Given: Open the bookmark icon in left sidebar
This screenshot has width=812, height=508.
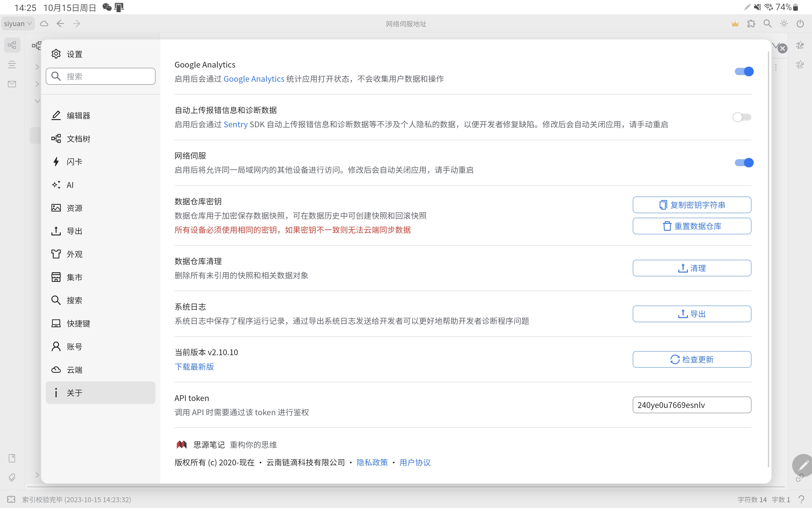Looking at the screenshot, I should pos(12,458).
